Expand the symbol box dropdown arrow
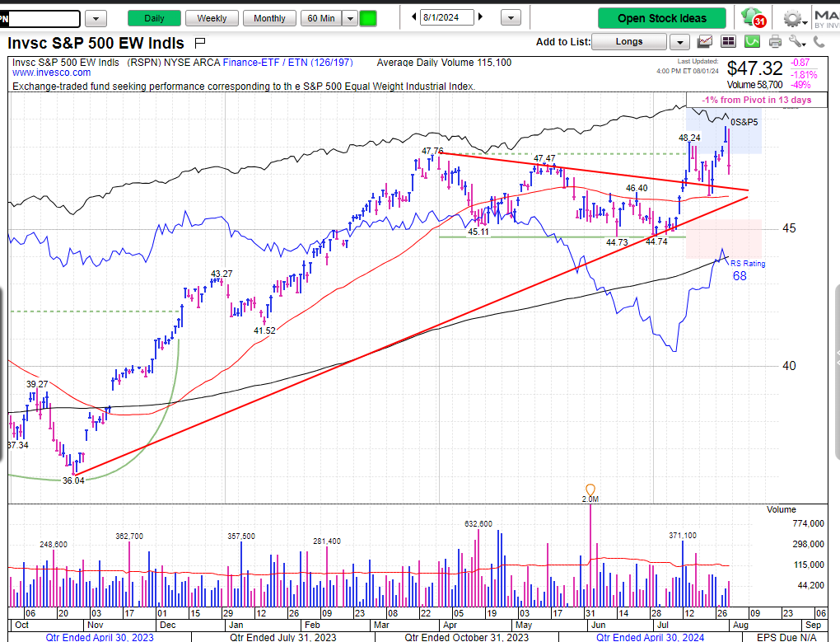 pyautogui.click(x=96, y=19)
